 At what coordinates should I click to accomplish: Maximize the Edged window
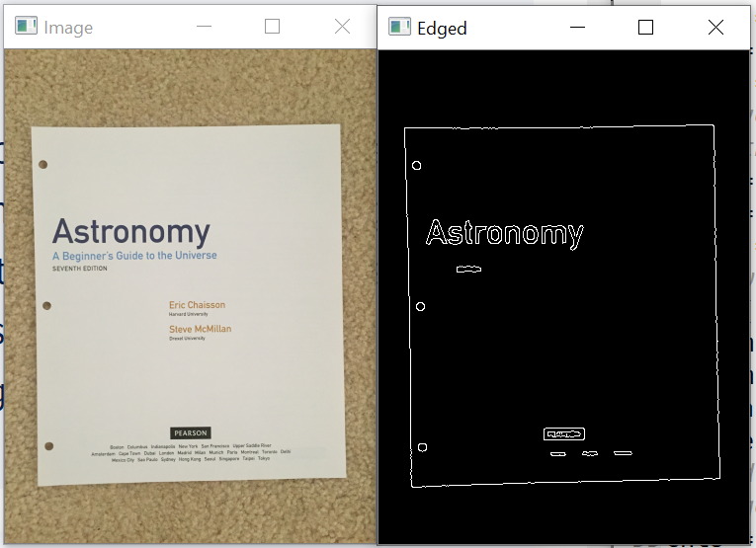click(645, 28)
